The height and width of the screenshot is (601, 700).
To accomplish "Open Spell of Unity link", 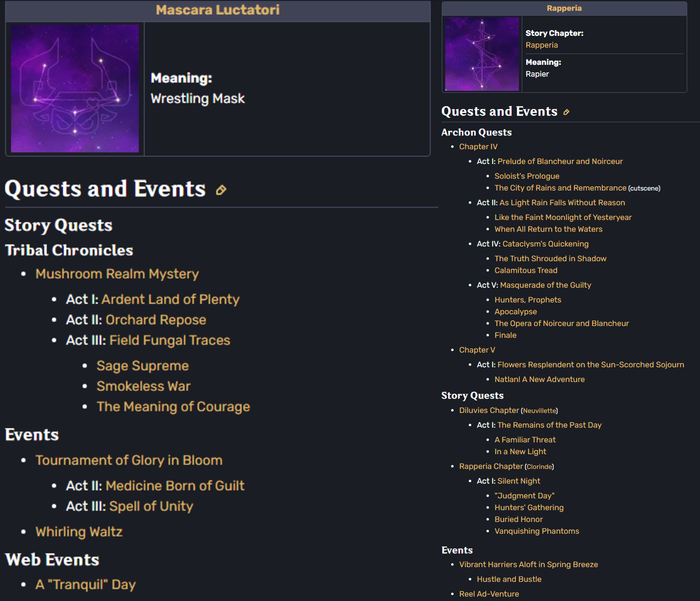I will (151, 507).
